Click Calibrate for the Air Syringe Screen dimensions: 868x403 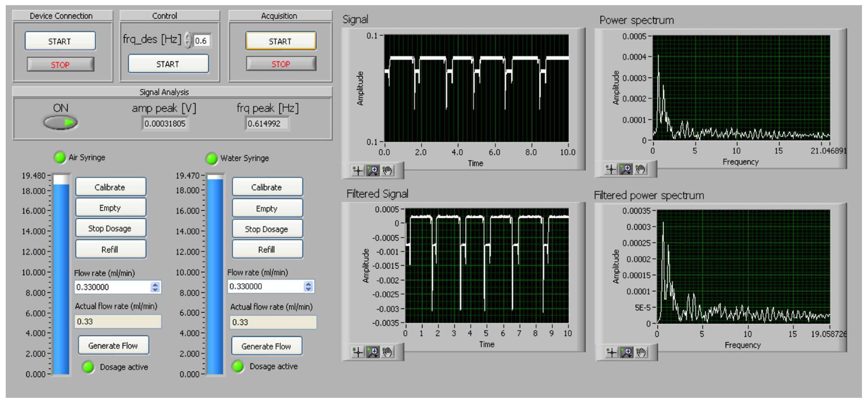tap(111, 187)
